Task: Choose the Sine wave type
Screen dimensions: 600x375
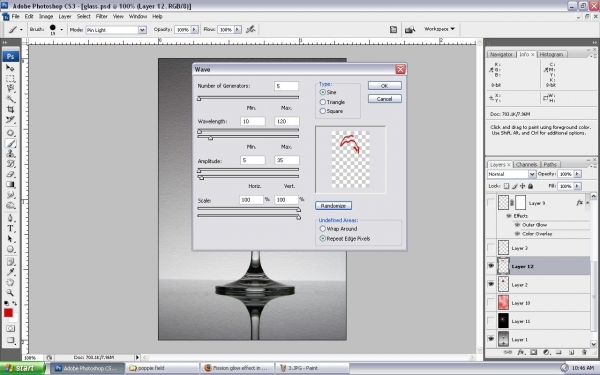Action: coord(323,92)
